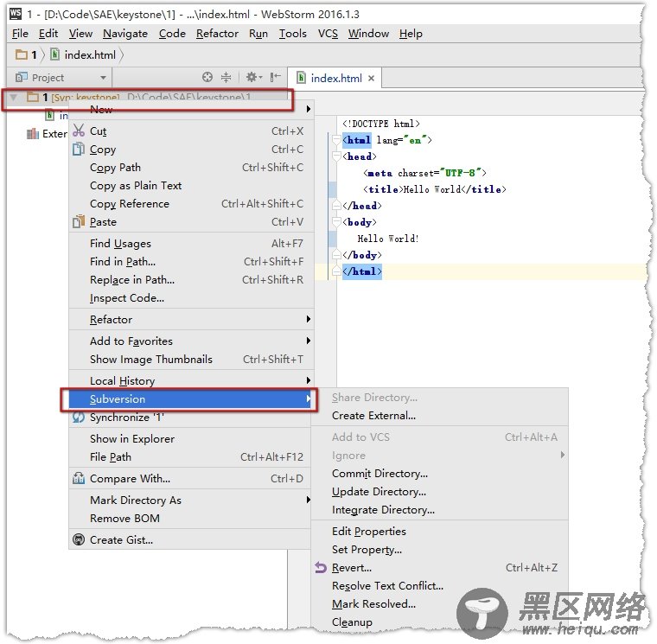
Task: Click the Copy icon in context menu
Action: [79, 150]
